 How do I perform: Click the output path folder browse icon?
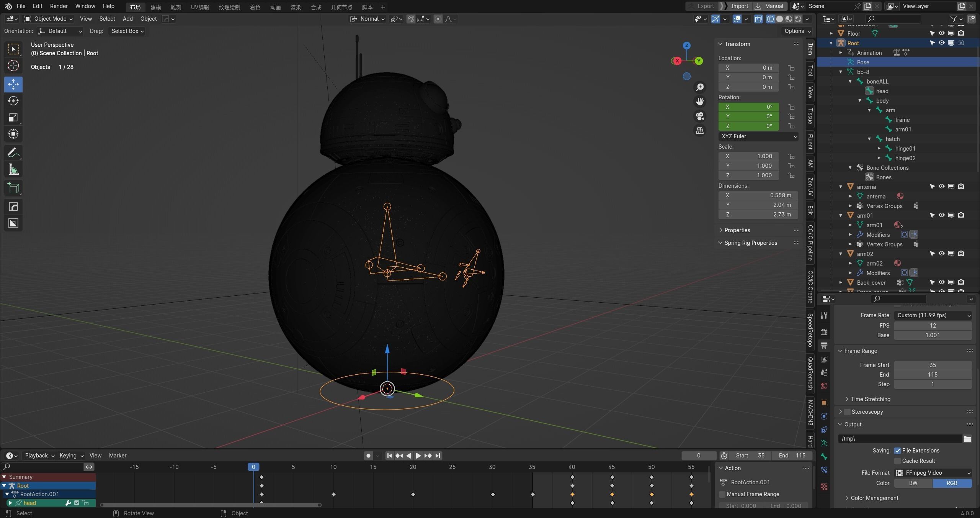point(967,439)
